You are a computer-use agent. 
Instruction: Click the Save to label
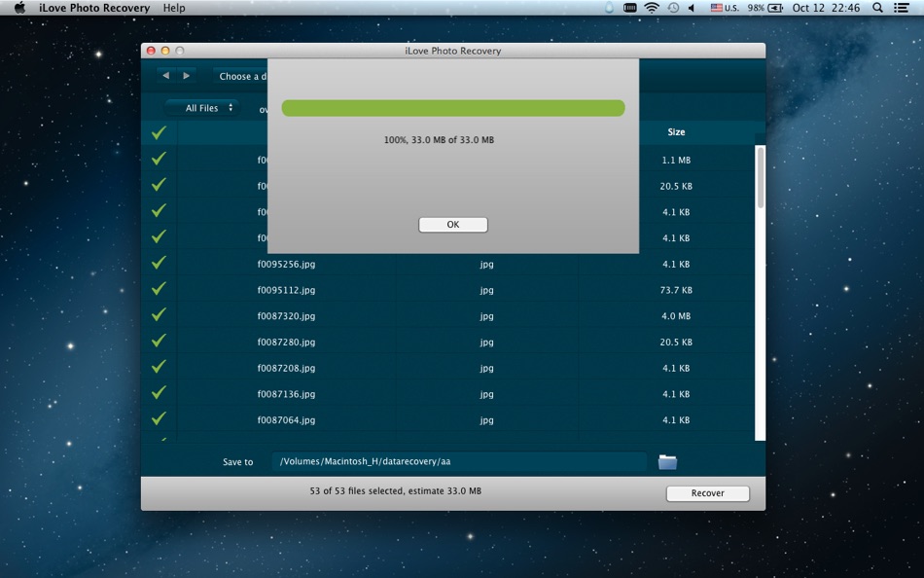237,462
